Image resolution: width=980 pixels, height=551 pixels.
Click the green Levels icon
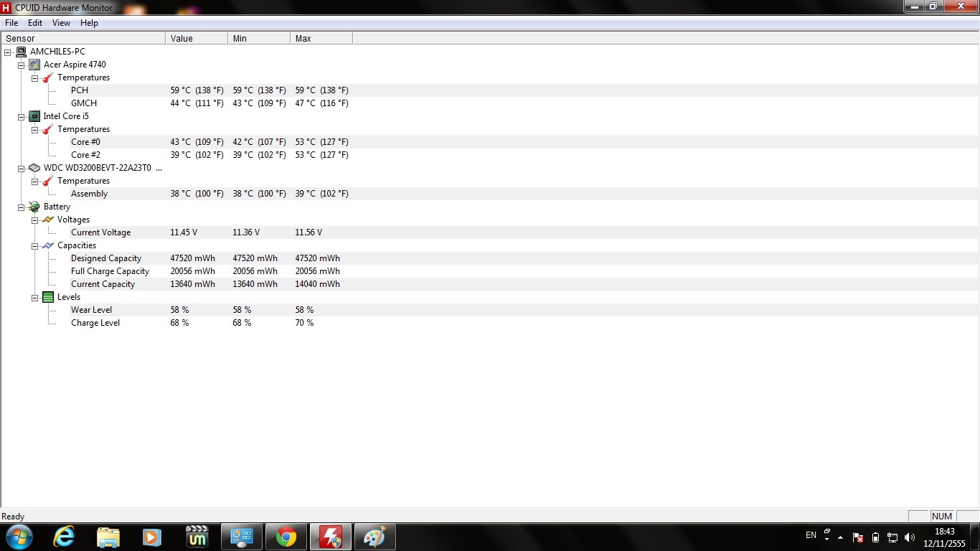[x=48, y=297]
